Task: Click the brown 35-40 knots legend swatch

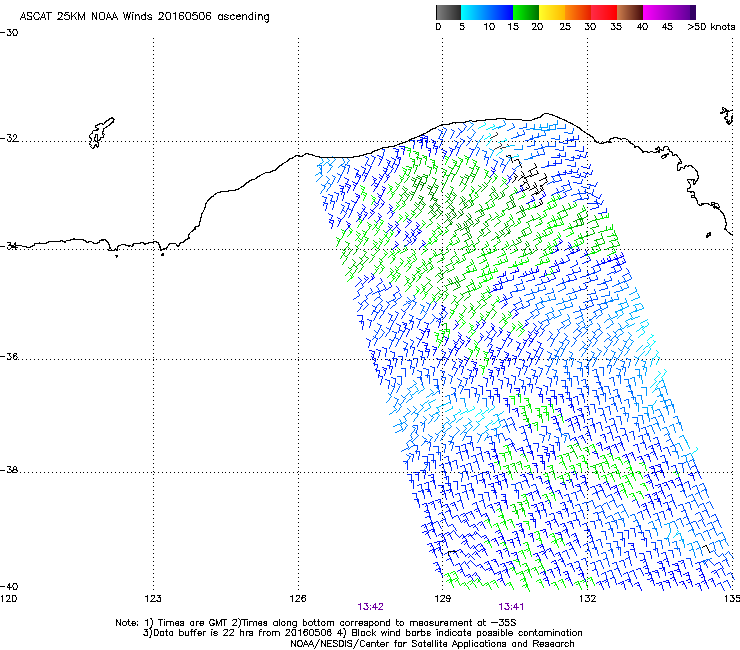Action: click(630, 12)
